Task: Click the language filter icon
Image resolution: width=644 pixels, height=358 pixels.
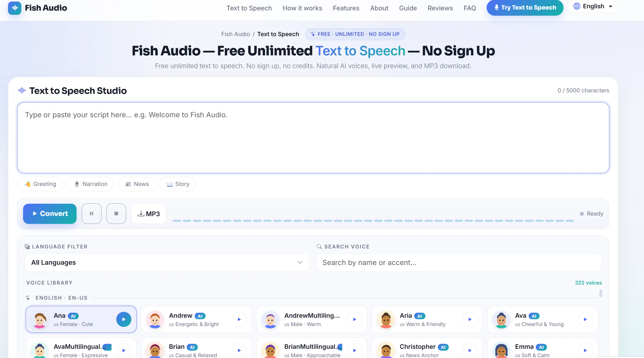Action: (x=27, y=246)
